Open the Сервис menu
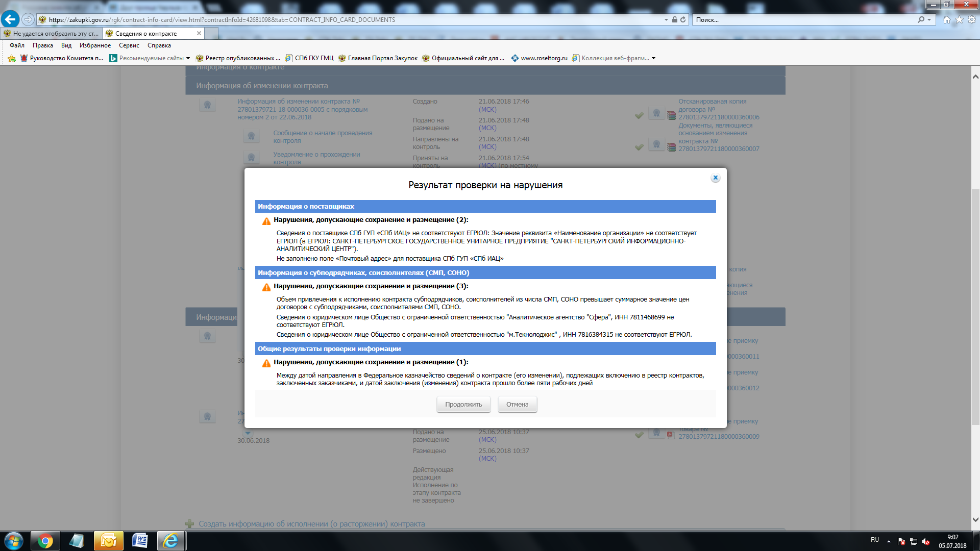980x551 pixels. click(129, 45)
